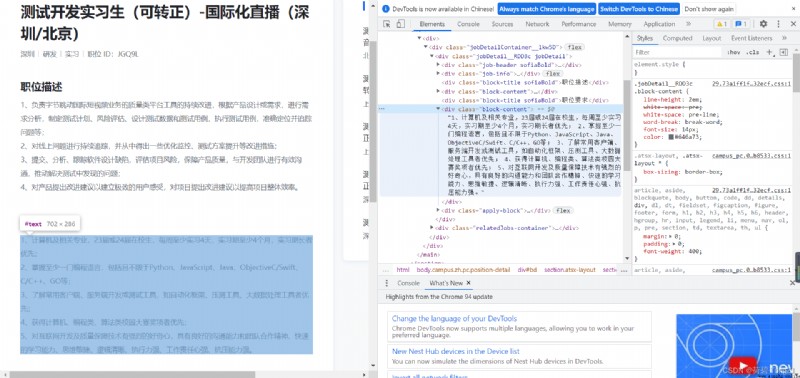This screenshot has height=378, width=800.
Task: Collapse the jobDetail__RDD3c div node
Action: 432,56
